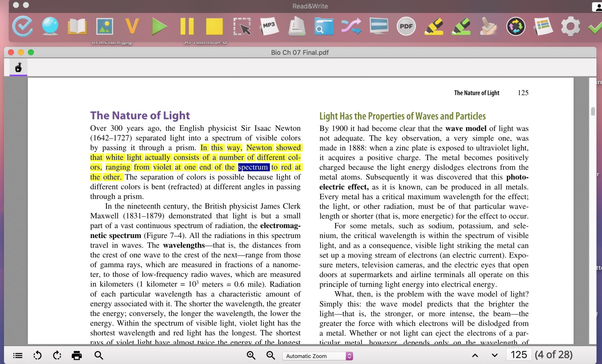The height and width of the screenshot is (364, 602).
Task: Launch the PDF Reader icon
Action: (x=406, y=26)
